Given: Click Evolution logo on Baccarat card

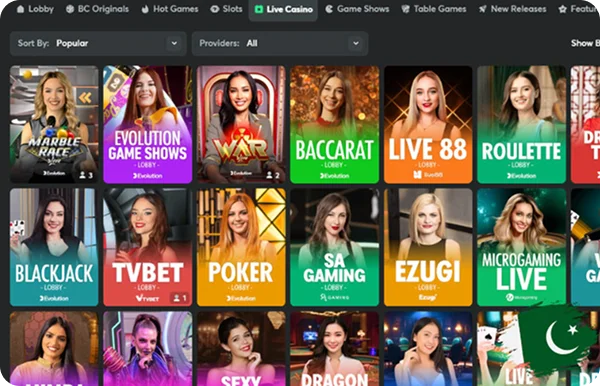Looking at the screenshot, I should pyautogui.click(x=334, y=176).
